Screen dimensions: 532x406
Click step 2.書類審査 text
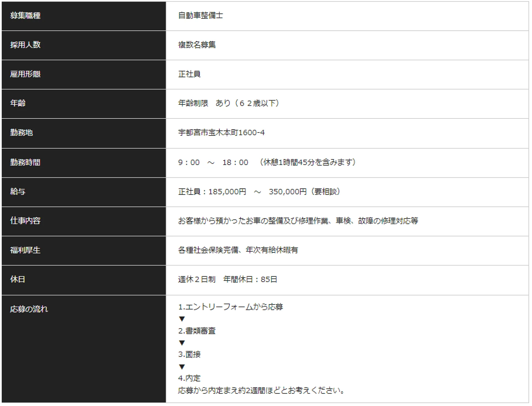point(197,331)
